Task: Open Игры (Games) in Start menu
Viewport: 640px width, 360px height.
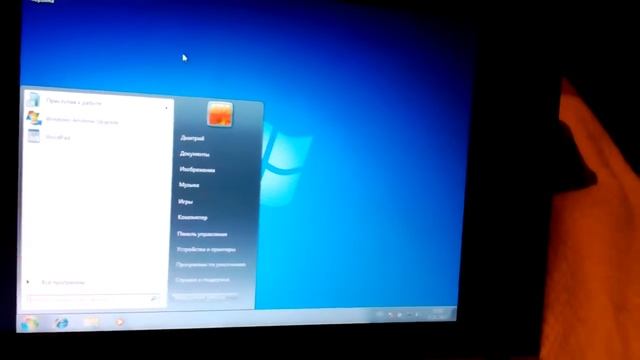Action: [185, 202]
